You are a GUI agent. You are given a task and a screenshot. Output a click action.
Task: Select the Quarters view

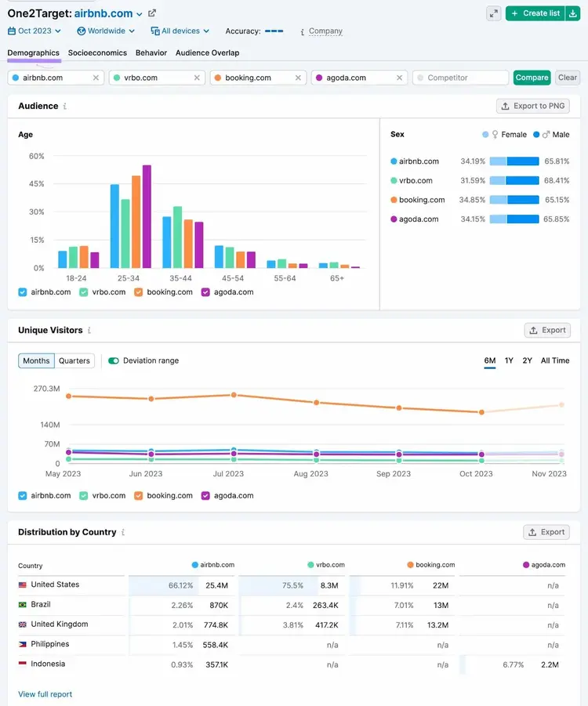point(74,360)
